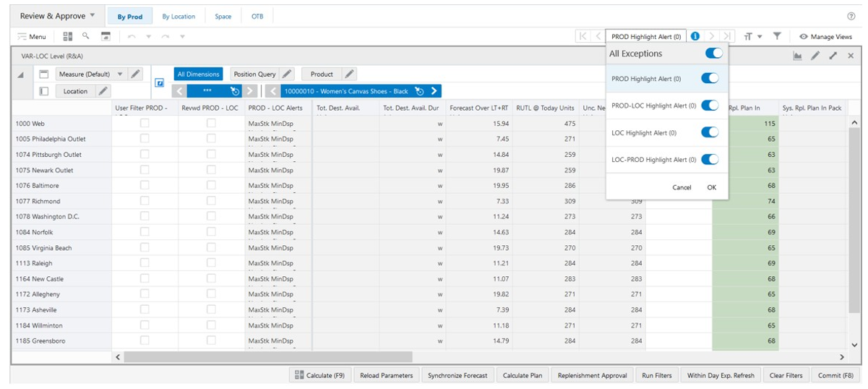Click OK in the exceptions popup

pos(712,187)
